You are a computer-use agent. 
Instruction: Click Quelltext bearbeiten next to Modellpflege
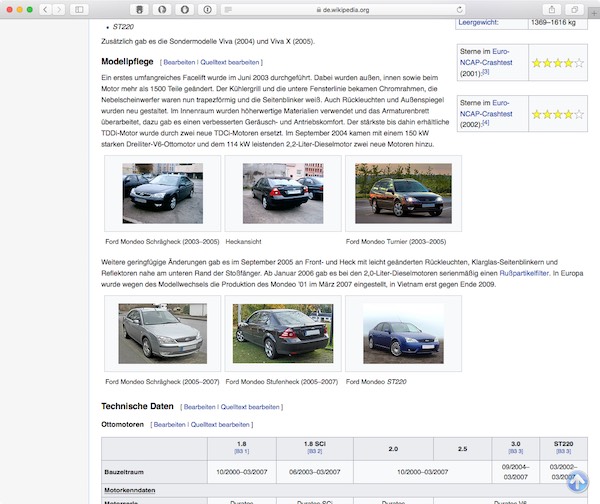tap(230, 62)
